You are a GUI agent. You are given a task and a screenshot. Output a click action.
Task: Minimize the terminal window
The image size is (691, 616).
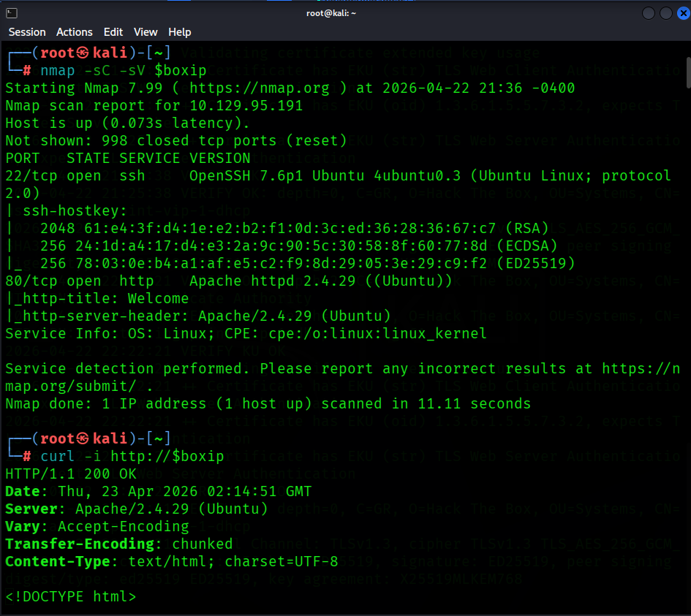tap(649, 14)
